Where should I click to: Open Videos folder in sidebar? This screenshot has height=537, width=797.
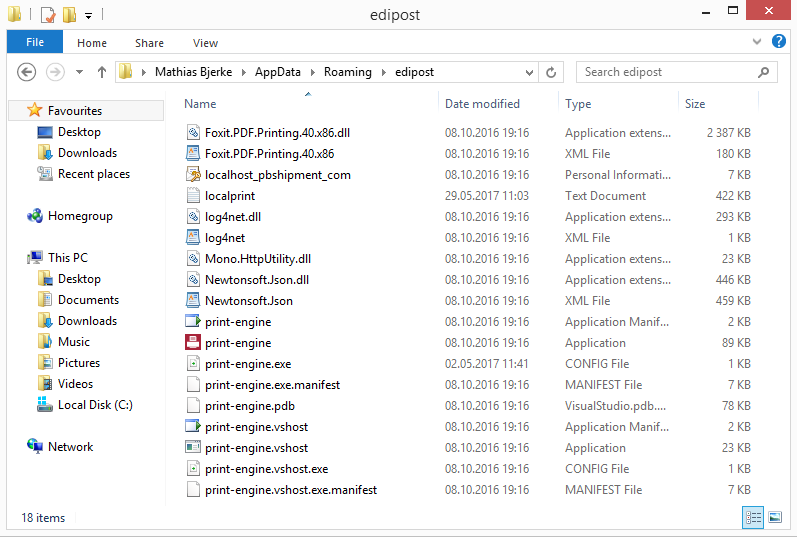tap(75, 383)
